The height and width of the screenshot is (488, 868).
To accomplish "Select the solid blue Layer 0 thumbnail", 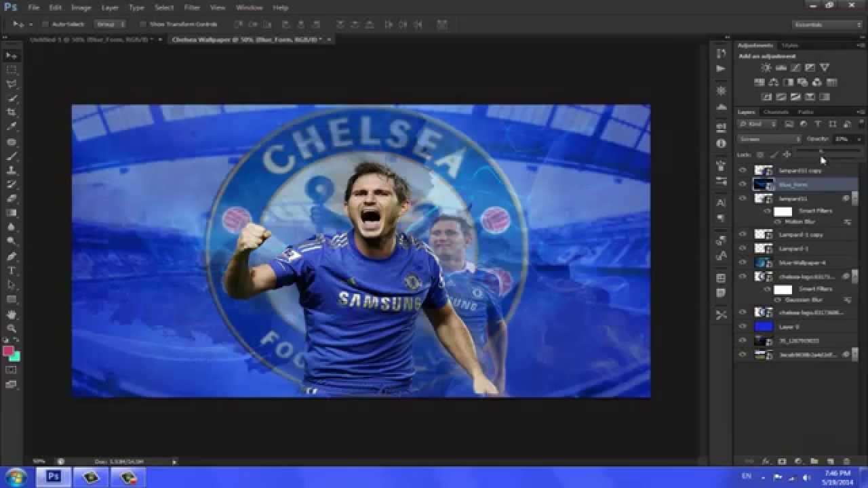I will click(x=764, y=327).
